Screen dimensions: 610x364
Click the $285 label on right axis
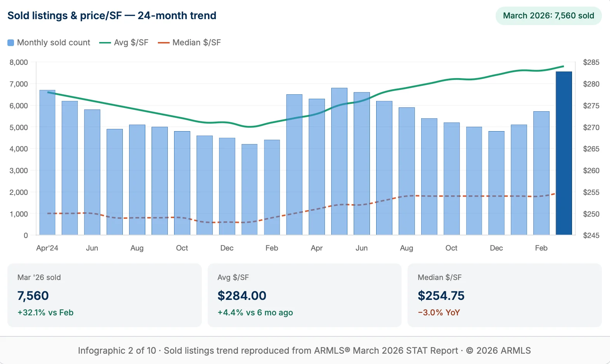pyautogui.click(x=592, y=62)
